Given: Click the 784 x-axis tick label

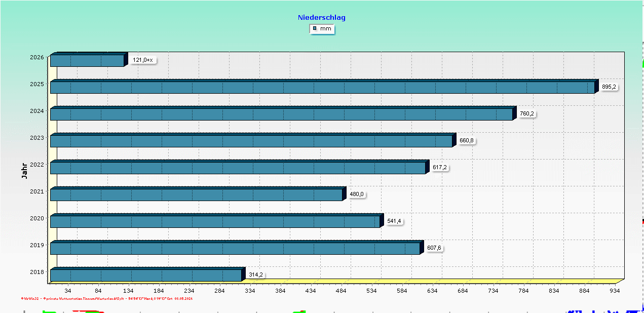Looking at the screenshot, I should [523, 291].
